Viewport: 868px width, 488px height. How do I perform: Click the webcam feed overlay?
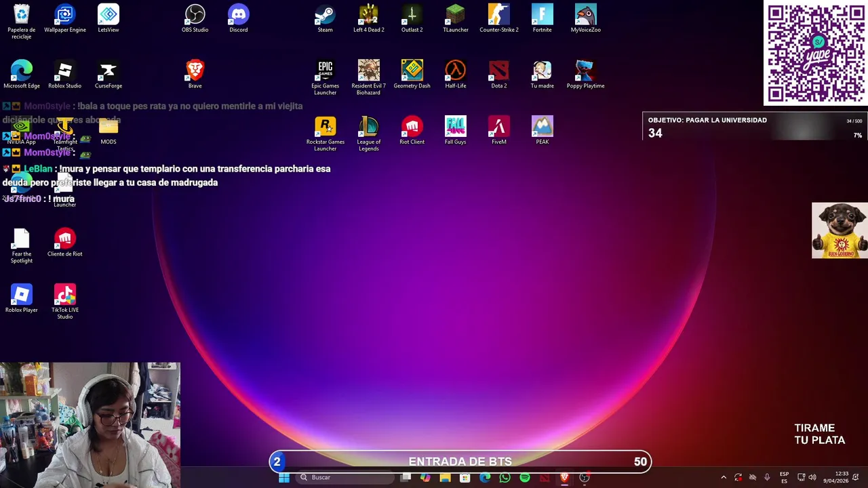(90, 425)
